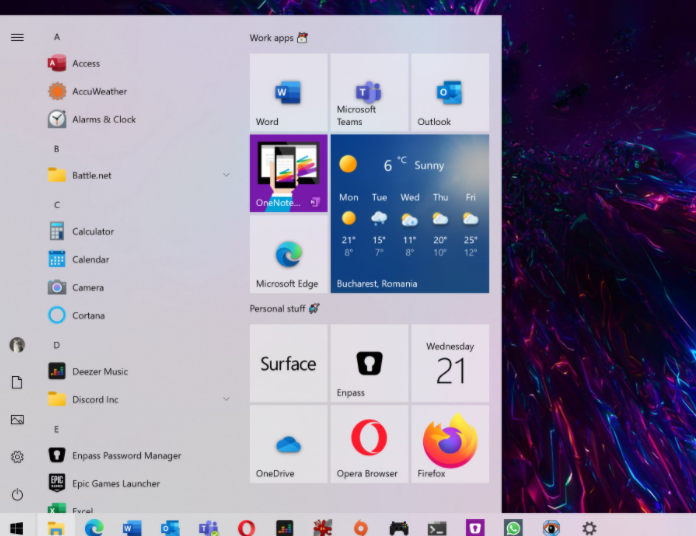The height and width of the screenshot is (536, 696).
Task: Click the letter E section header
Action: [56, 429]
